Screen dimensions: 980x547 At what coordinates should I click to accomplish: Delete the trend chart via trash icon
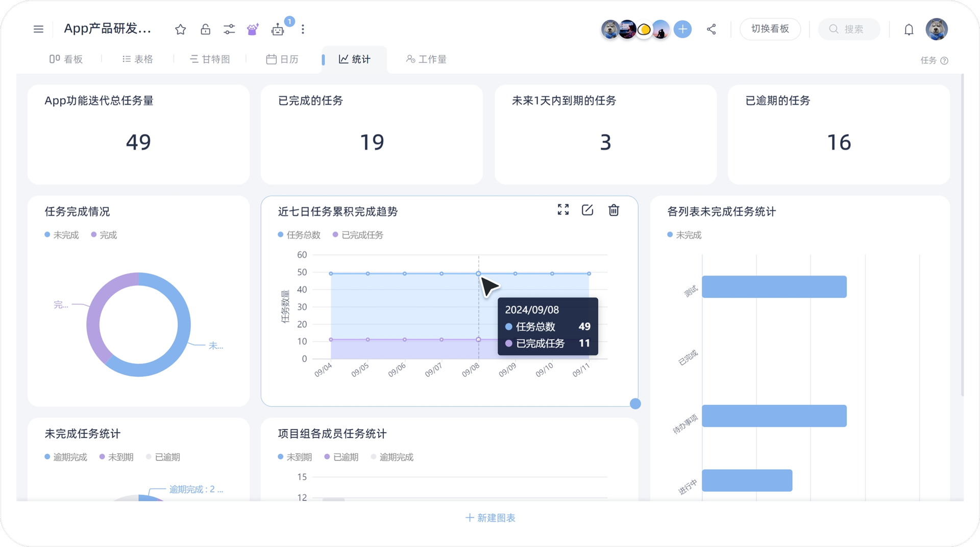[x=614, y=210]
